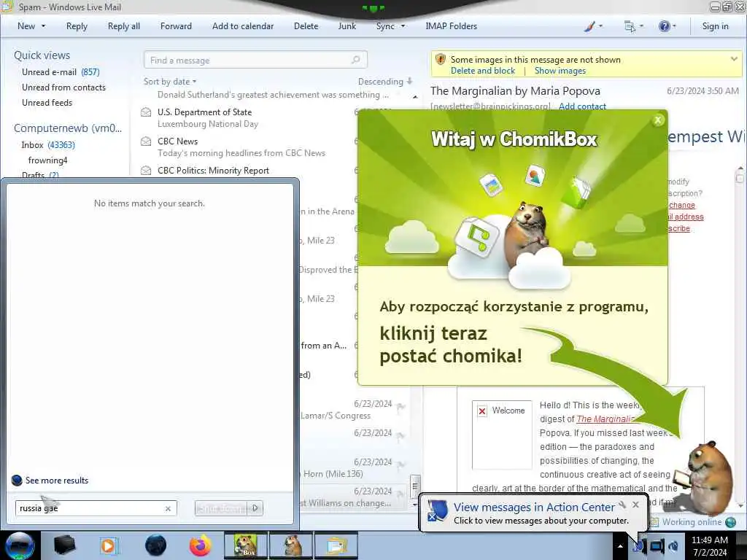Focus the Find a message search box
Screen dimensions: 747x560
point(255,60)
